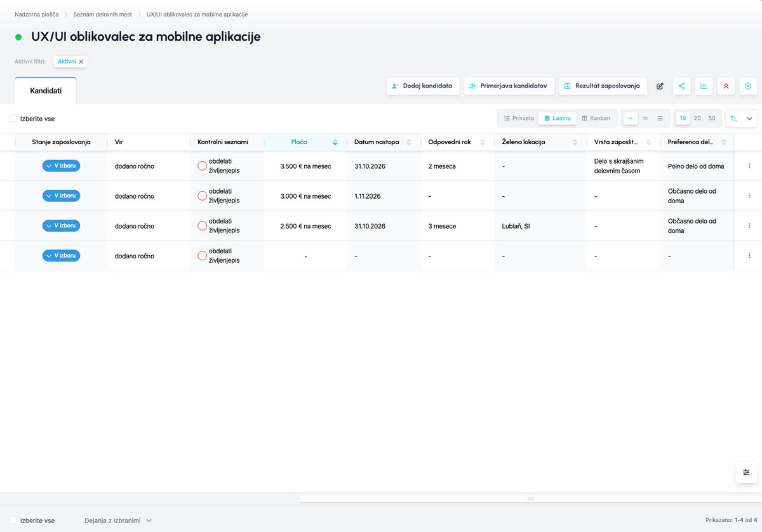This screenshot has width=762, height=532.
Task: Select large row density icon
Action: (660, 119)
